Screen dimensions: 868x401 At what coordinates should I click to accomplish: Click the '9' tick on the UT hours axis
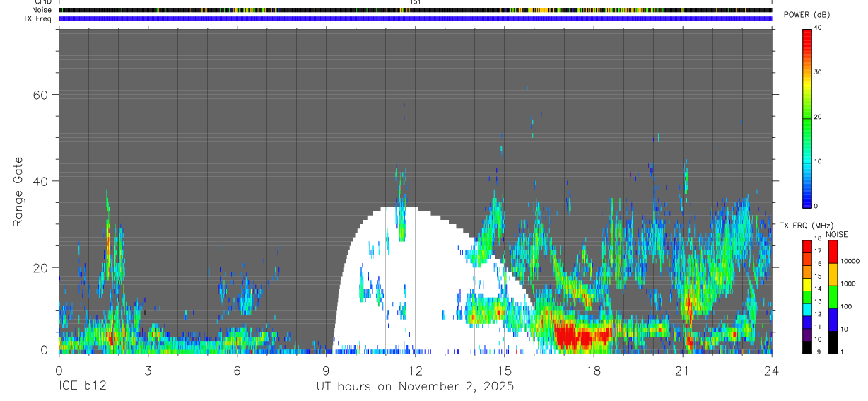tap(326, 371)
